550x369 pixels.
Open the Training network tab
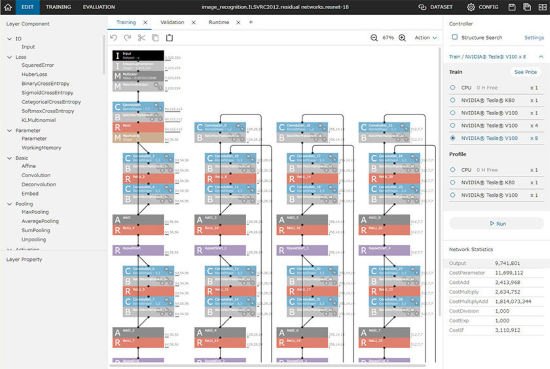point(126,22)
